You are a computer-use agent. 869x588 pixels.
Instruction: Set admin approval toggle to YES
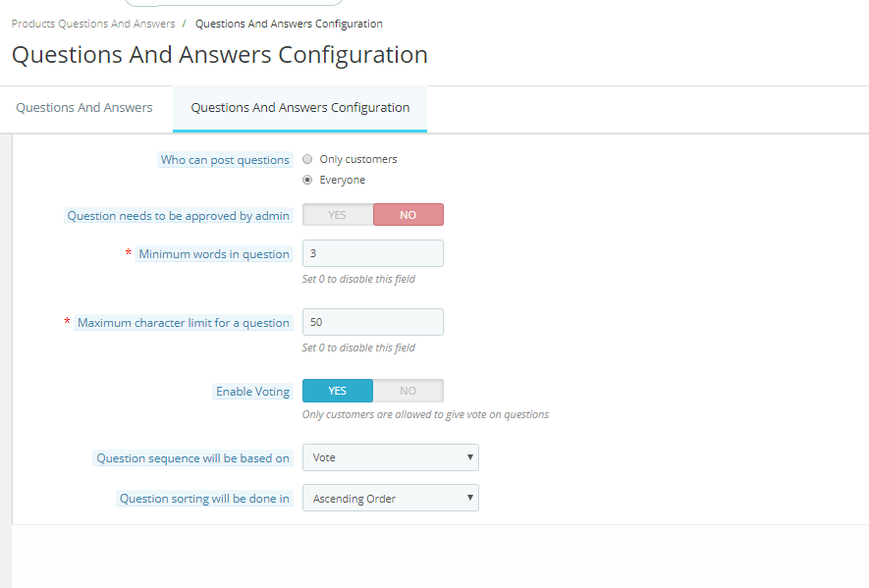tap(338, 215)
